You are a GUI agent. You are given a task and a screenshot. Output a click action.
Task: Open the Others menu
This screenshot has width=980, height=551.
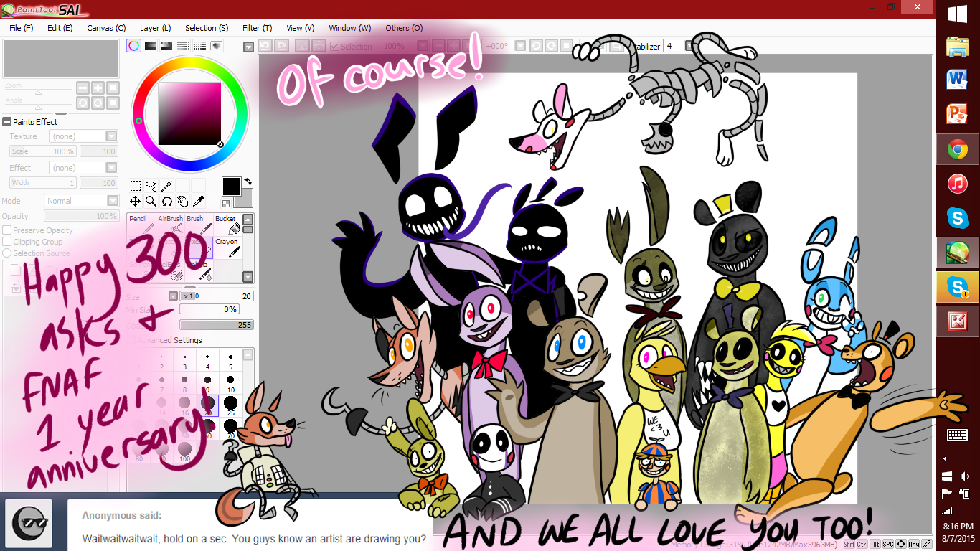coord(404,28)
